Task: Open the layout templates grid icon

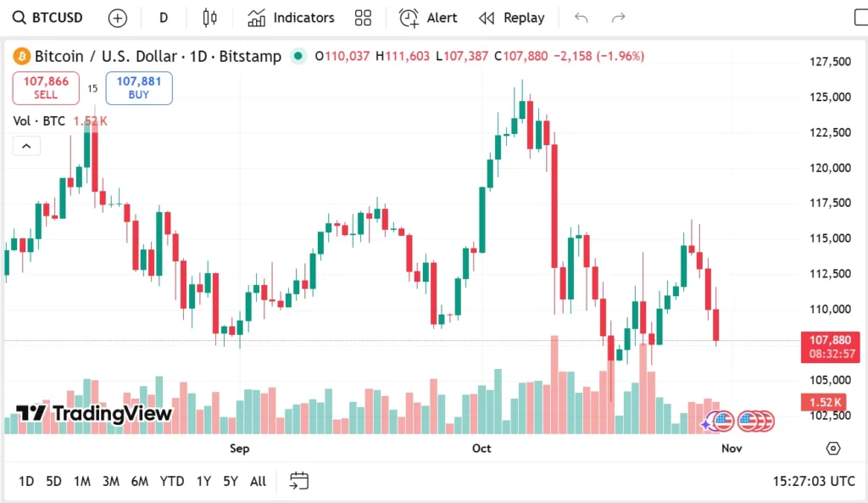Action: point(364,18)
